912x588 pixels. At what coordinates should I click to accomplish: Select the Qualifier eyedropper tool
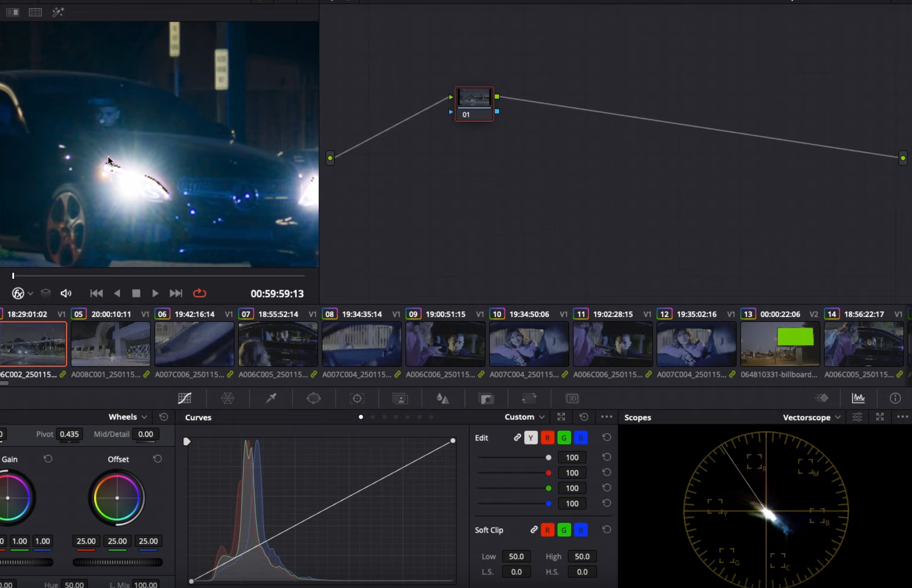pos(271,398)
